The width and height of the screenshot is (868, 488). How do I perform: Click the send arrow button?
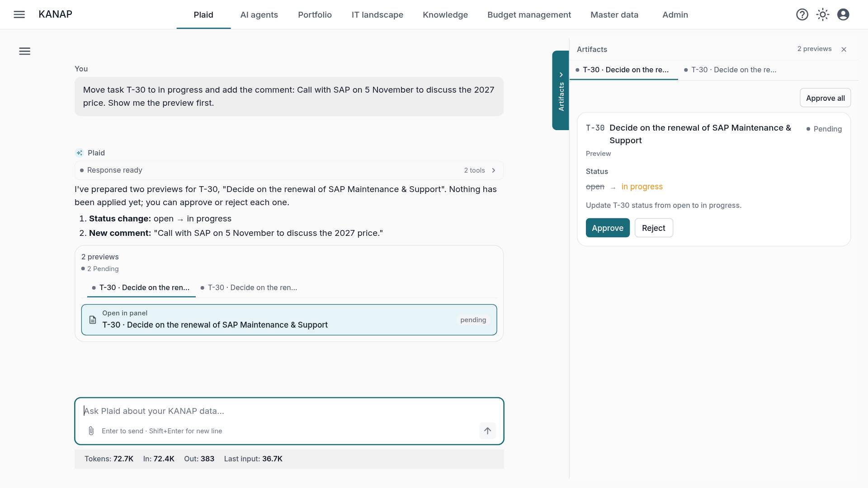pos(487,431)
